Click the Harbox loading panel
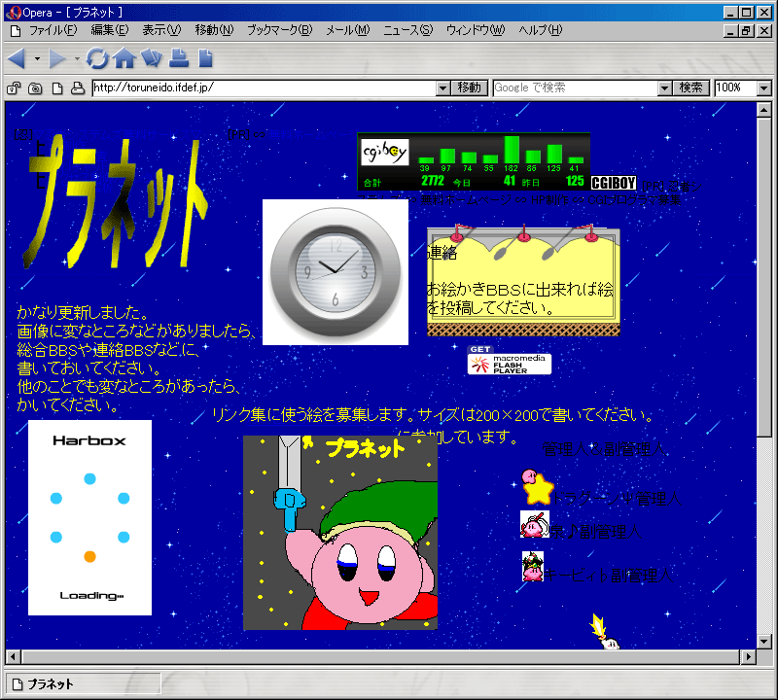The width and height of the screenshot is (778, 700). tap(89, 518)
